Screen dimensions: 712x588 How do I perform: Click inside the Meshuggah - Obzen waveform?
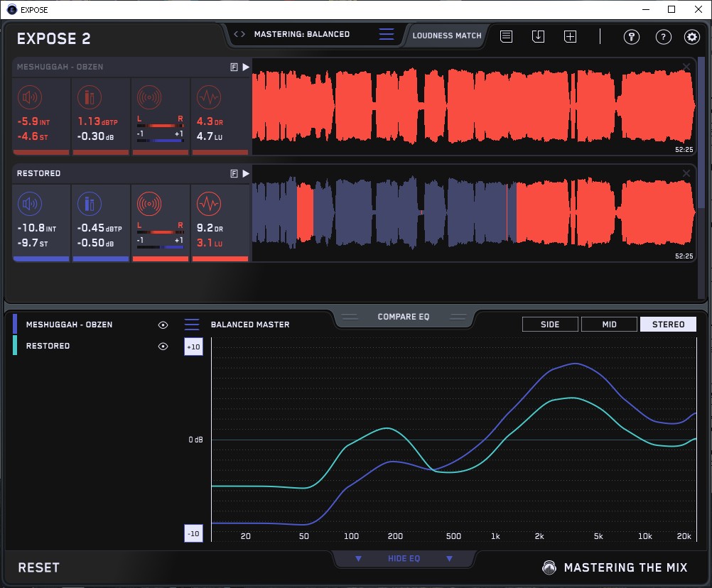pyautogui.click(x=473, y=107)
